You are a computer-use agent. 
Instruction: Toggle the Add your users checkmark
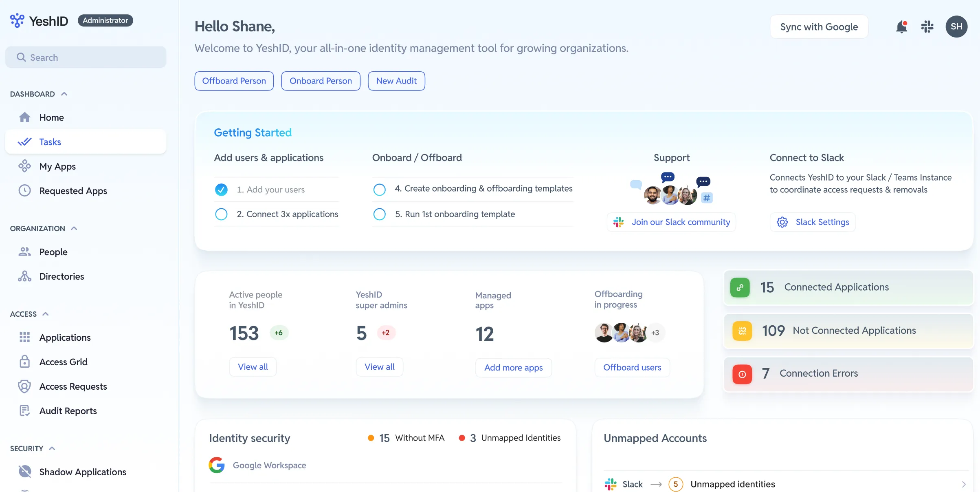point(221,190)
